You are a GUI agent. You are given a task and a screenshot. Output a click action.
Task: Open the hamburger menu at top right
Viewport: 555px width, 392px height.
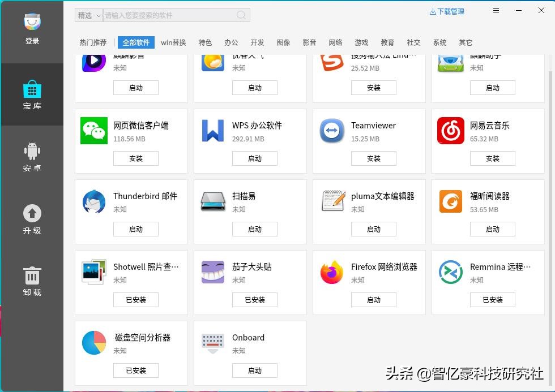496,10
